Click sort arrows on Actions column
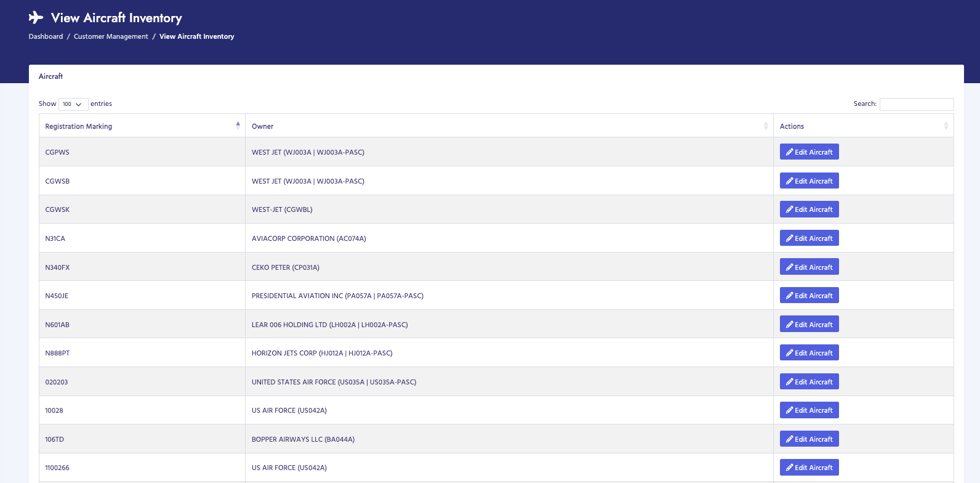The width and height of the screenshot is (980, 483). pos(946,126)
